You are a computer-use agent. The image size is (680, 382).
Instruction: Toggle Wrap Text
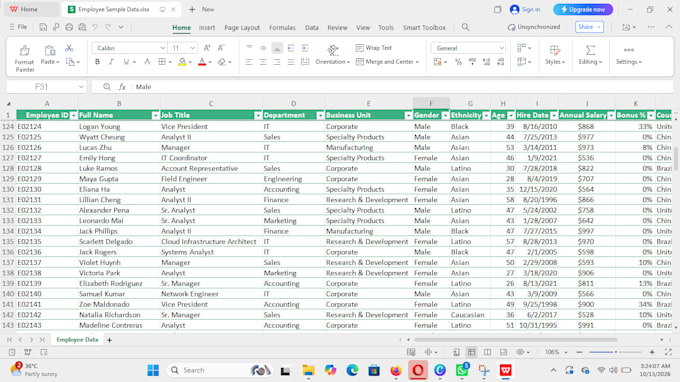tap(373, 48)
